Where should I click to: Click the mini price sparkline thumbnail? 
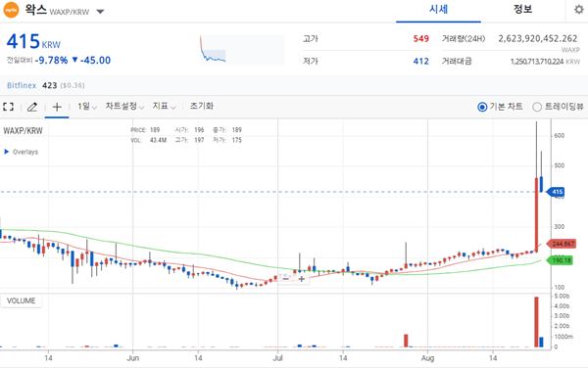click(x=241, y=49)
